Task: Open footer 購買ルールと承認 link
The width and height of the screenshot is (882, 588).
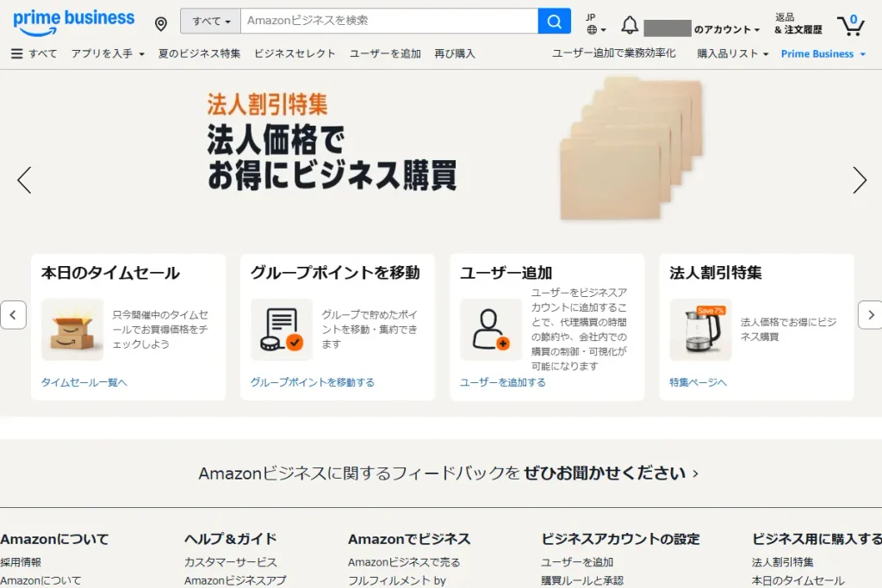Action: point(582,581)
